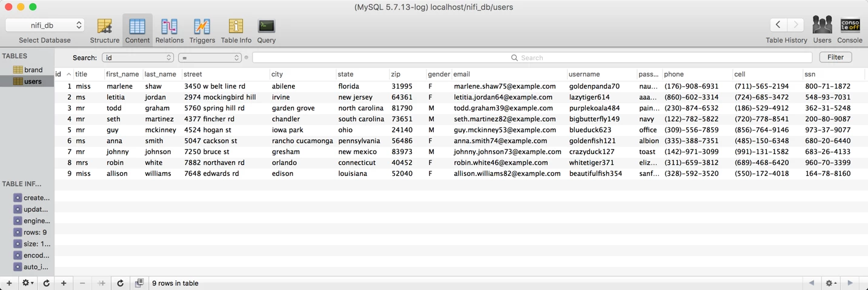Viewport: 868px width, 290px height.
Task: Switch to the Content view
Action: click(x=137, y=30)
